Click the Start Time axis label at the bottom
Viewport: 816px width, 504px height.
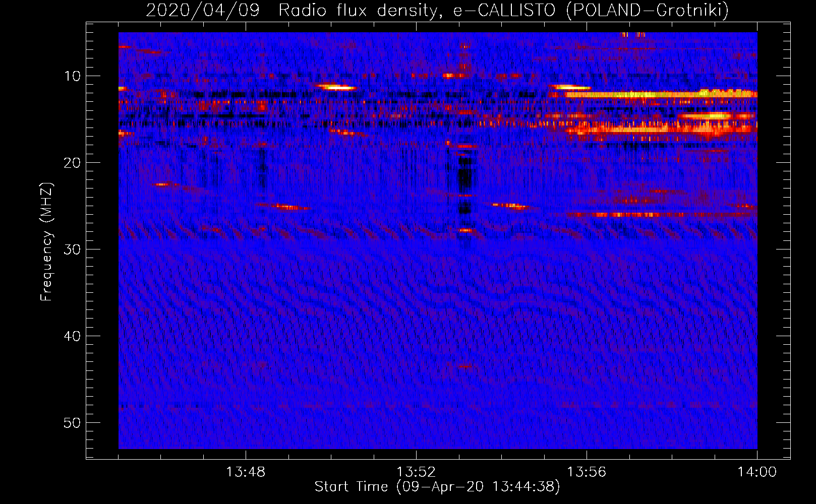(437, 487)
